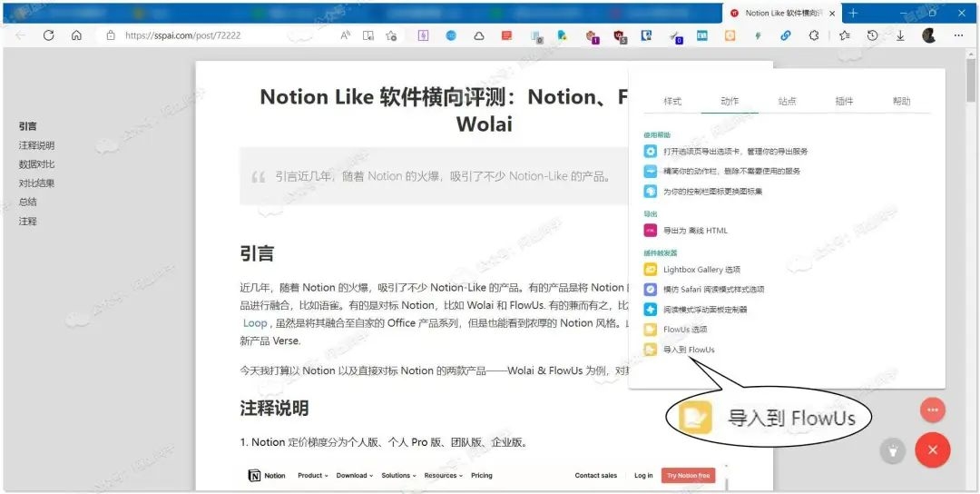Open the user profile avatar
Image resolution: width=980 pixels, height=494 pixels.
(x=929, y=35)
